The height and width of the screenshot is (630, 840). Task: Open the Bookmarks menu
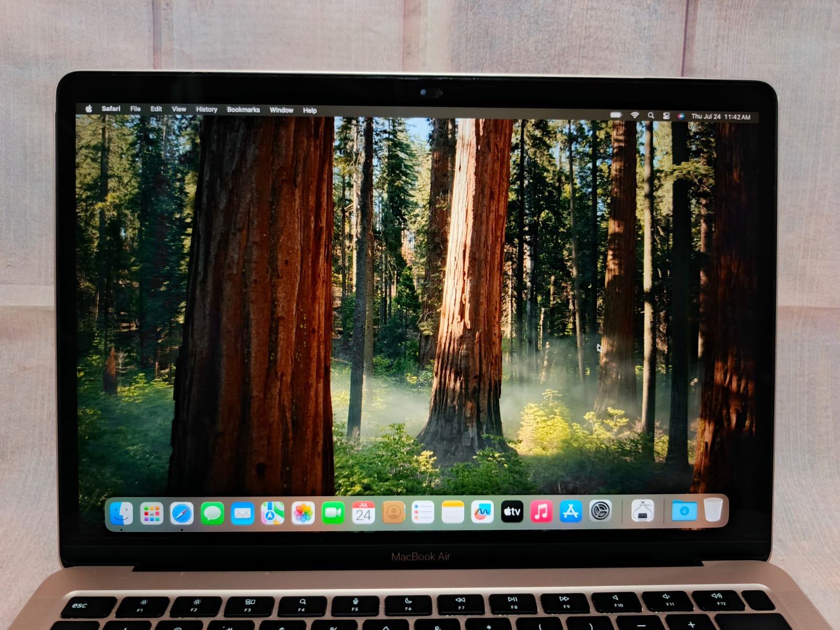click(244, 110)
